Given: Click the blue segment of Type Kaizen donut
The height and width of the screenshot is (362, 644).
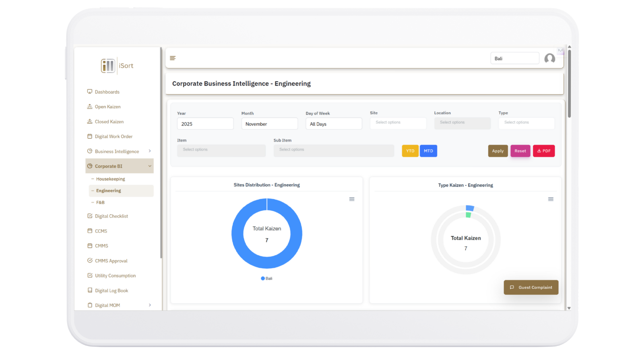Looking at the screenshot, I should (x=470, y=208).
